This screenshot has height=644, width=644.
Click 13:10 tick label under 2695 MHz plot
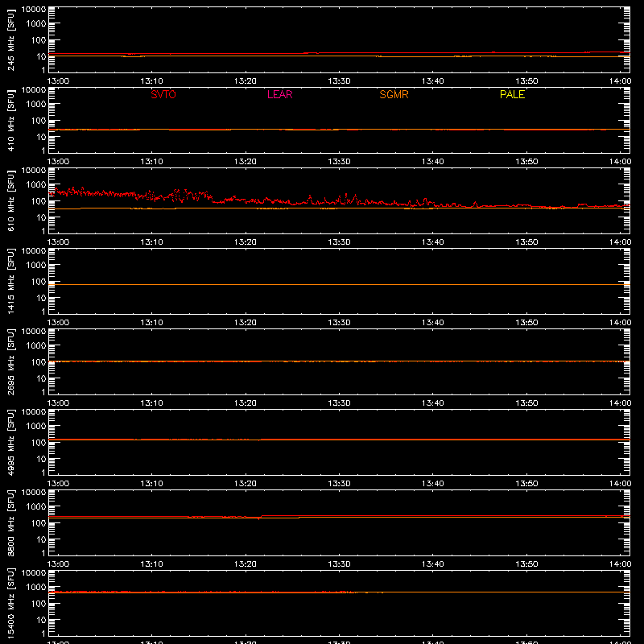click(151, 403)
